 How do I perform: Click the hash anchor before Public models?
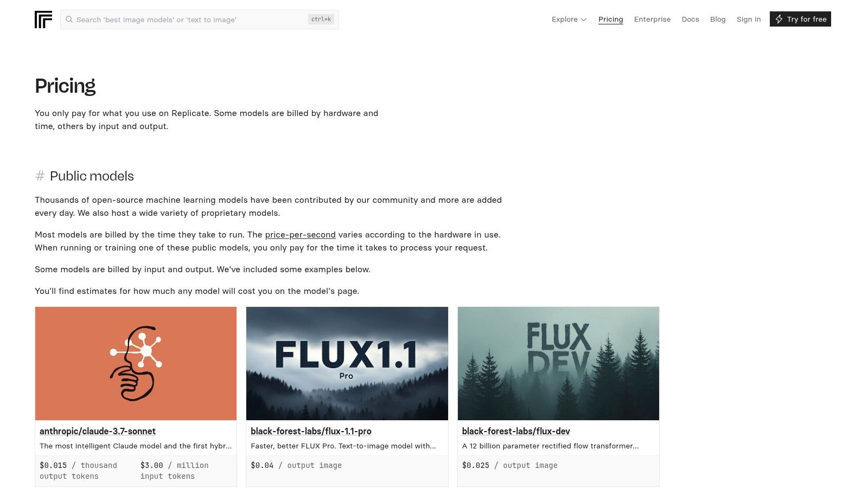40,176
